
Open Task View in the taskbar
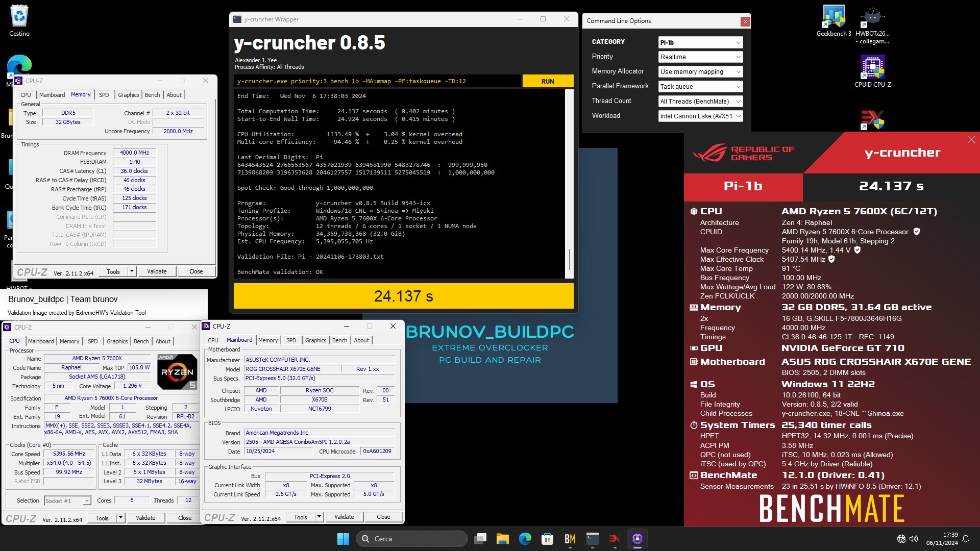480,539
